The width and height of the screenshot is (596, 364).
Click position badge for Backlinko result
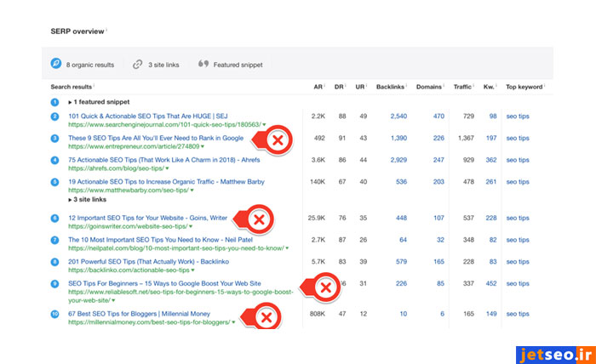click(54, 262)
